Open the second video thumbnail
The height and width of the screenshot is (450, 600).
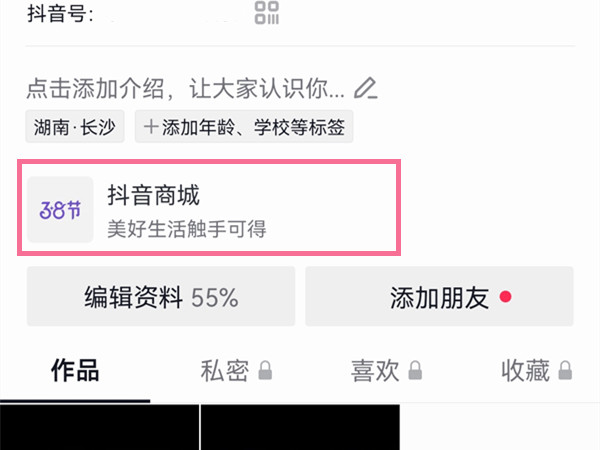[300, 427]
